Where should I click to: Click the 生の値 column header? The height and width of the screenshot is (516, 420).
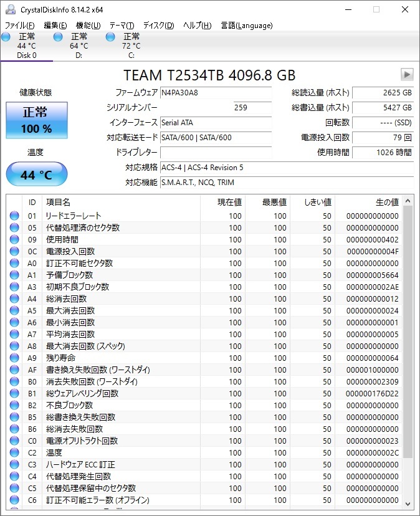point(369,202)
